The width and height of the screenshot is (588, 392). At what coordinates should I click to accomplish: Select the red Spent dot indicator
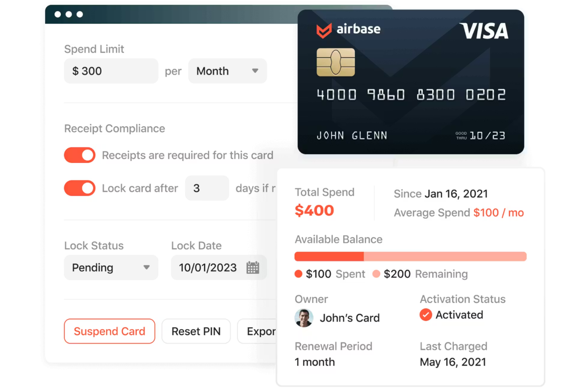pos(299,274)
